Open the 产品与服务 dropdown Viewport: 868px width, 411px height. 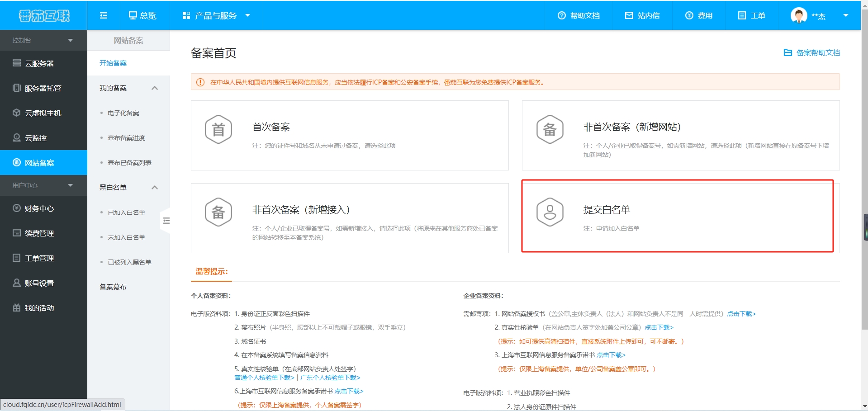coord(215,15)
